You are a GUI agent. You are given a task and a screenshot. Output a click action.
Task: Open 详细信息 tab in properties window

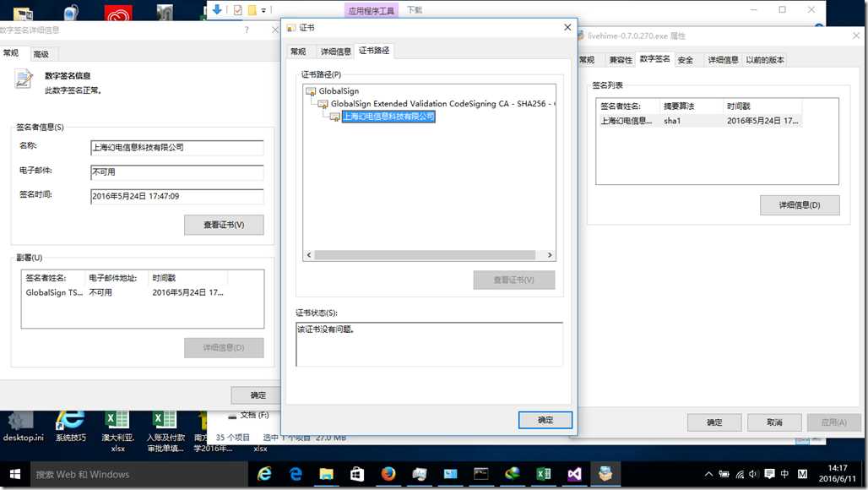pyautogui.click(x=723, y=60)
